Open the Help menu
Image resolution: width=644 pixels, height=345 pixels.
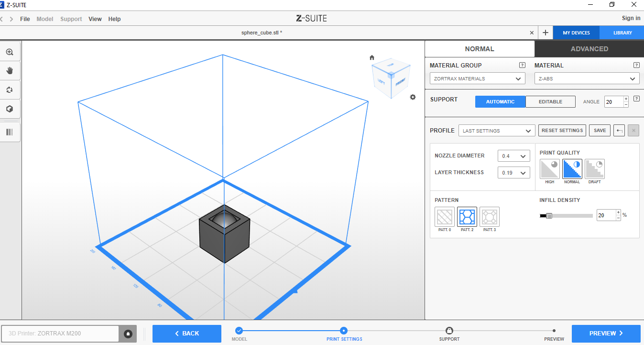click(114, 19)
